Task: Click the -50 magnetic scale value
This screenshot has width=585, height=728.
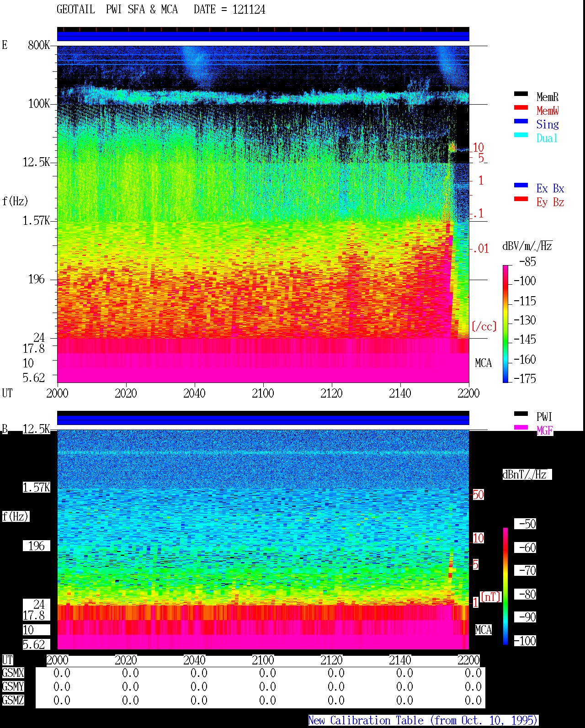Action: tap(527, 524)
